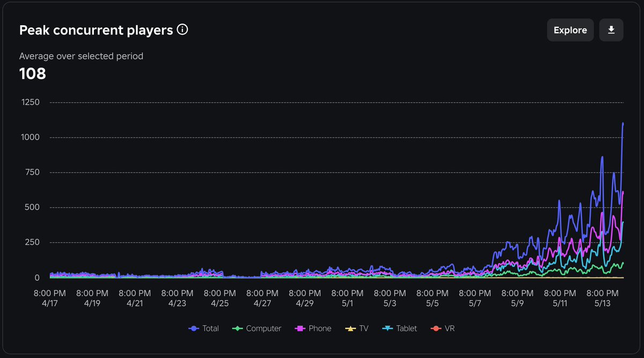
Task: Click the 8:00 PM 4/25 axis label
Action: [x=219, y=298]
